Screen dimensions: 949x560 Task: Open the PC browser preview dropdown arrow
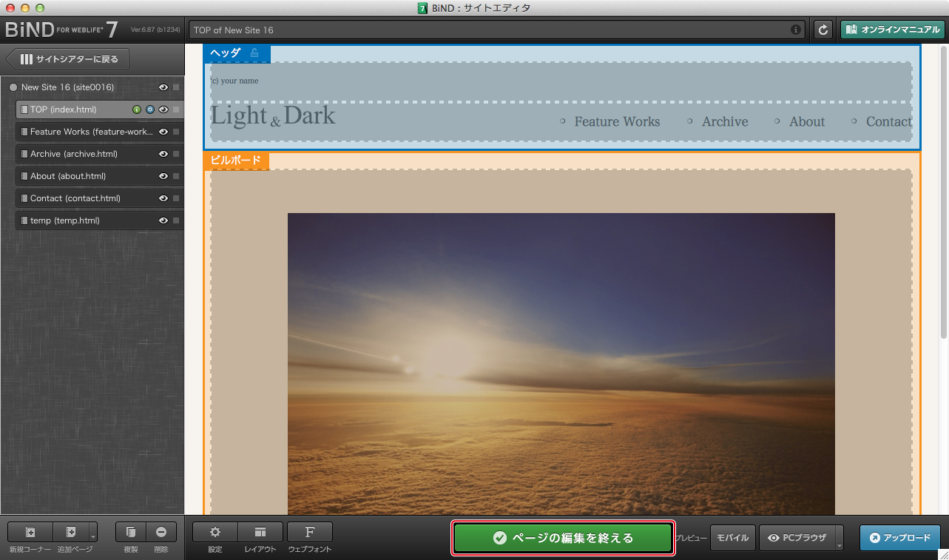pyautogui.click(x=840, y=538)
